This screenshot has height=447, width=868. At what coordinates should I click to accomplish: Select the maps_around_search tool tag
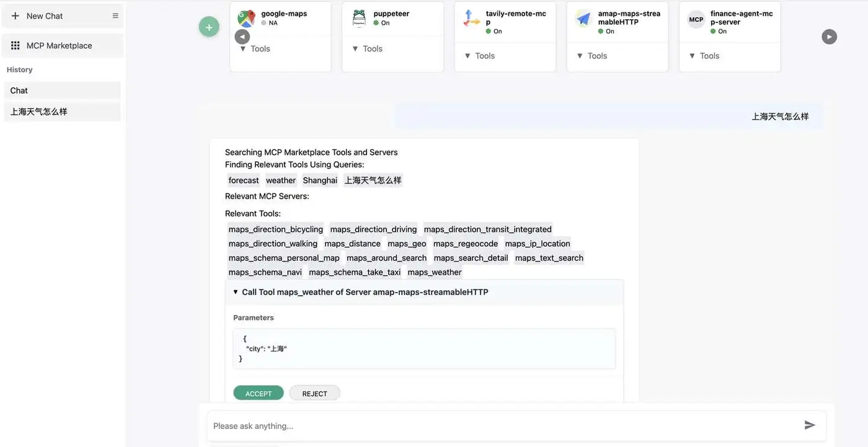[386, 258]
